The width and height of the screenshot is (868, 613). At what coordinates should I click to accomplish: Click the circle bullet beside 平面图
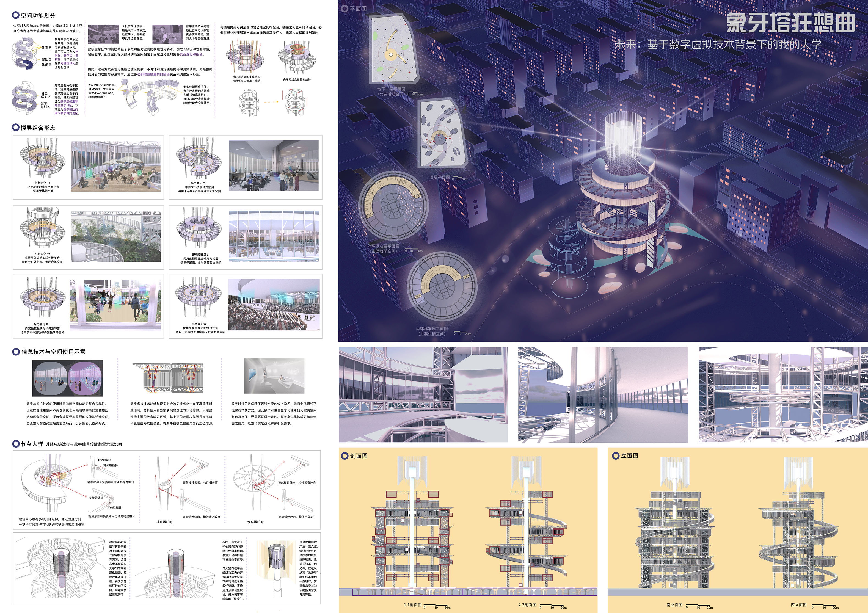click(345, 8)
